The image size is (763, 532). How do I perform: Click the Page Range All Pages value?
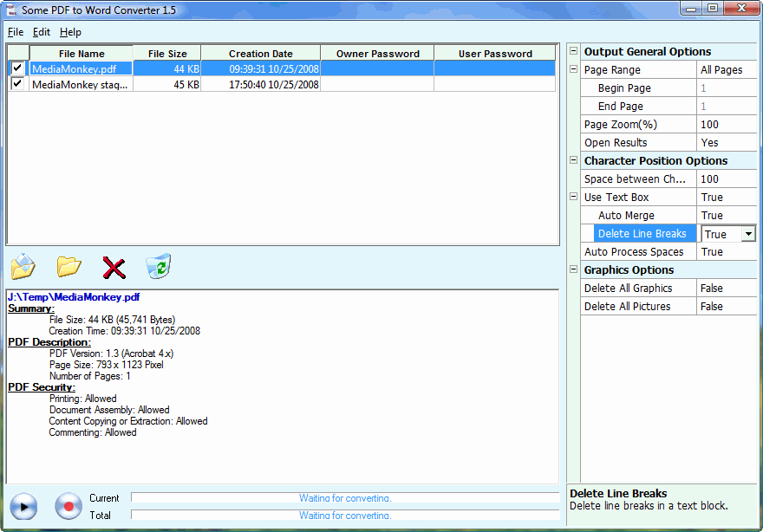point(727,69)
